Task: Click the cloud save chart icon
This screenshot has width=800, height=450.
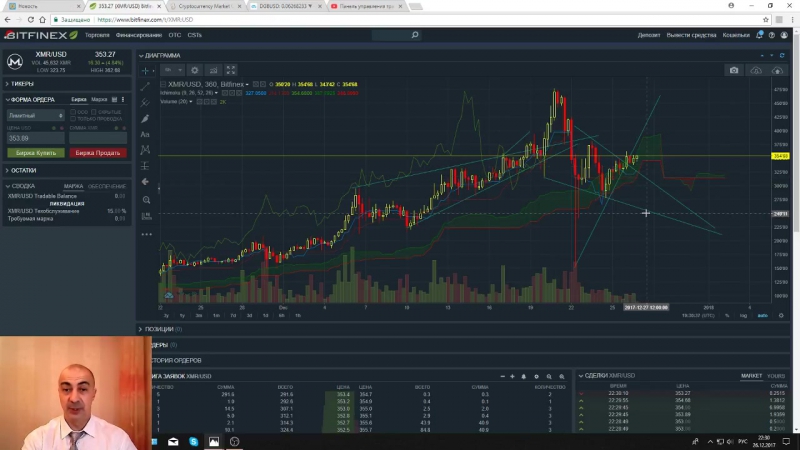Action: coord(778,70)
